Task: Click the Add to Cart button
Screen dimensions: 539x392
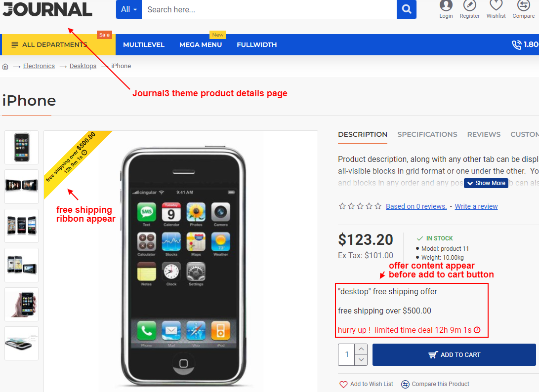Action: [x=454, y=355]
